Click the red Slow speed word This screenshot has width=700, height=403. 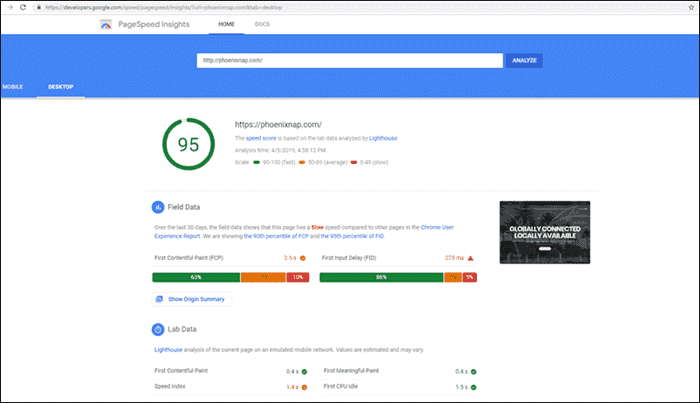(317, 227)
